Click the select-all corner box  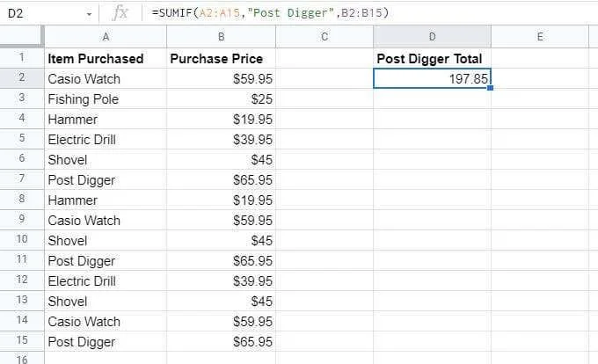22,37
